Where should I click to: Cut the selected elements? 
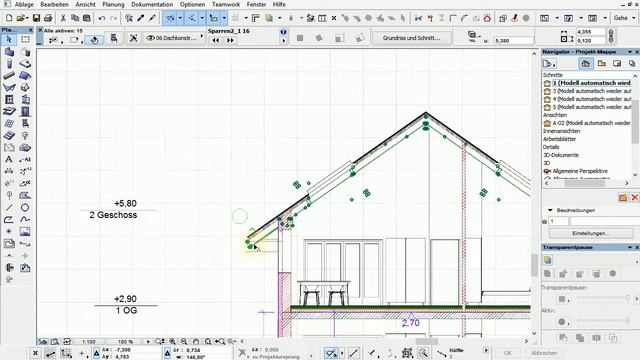click(63, 18)
